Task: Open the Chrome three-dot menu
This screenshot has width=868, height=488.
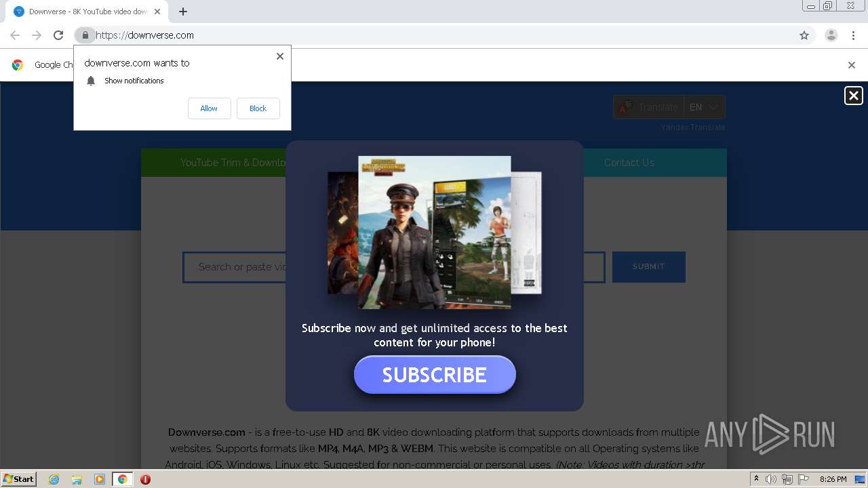Action: [854, 35]
